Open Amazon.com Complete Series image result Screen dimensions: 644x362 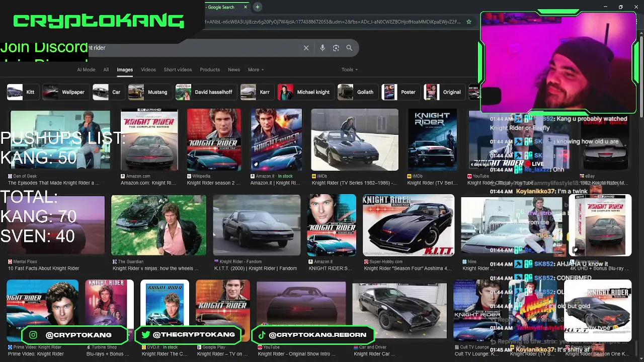click(x=149, y=140)
